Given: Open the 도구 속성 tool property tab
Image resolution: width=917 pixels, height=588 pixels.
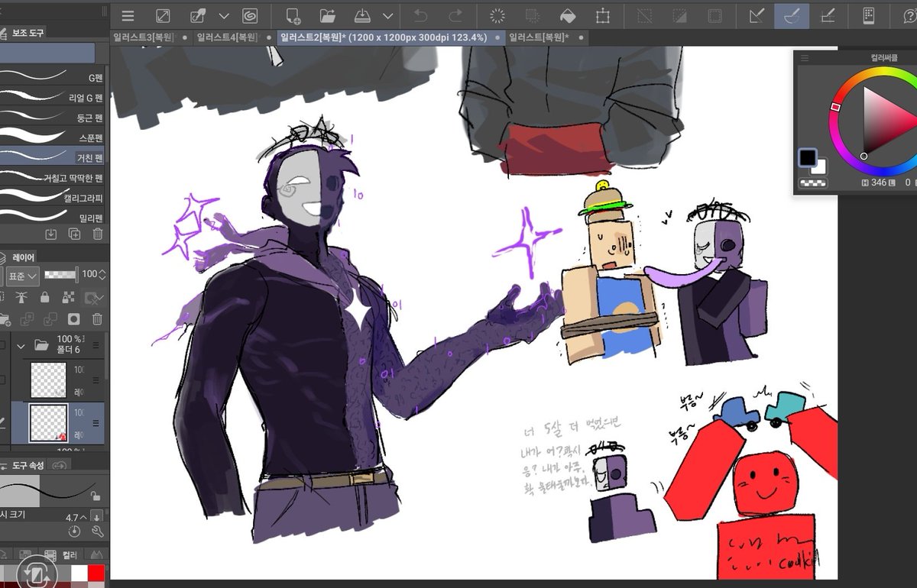Looking at the screenshot, I should click(23, 465).
